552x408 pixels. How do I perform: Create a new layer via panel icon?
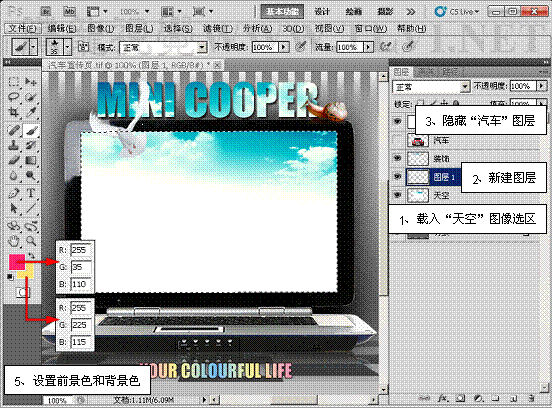[513, 398]
